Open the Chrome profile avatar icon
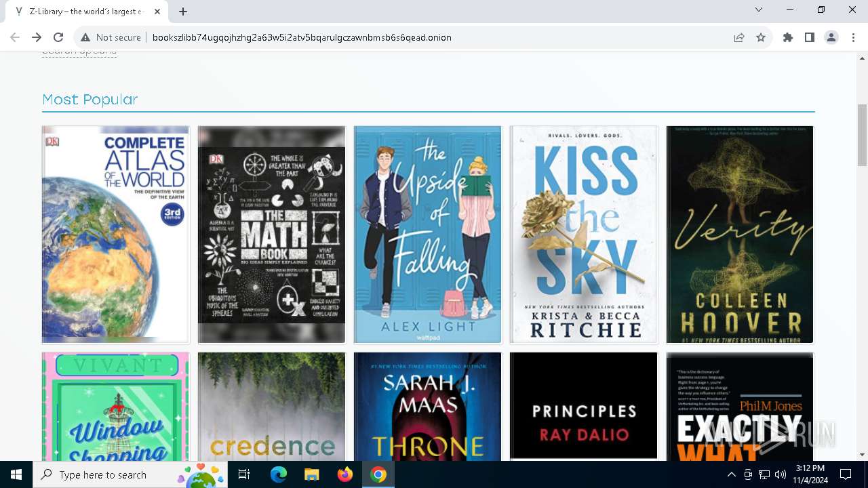The width and height of the screenshot is (868, 488). tap(831, 37)
